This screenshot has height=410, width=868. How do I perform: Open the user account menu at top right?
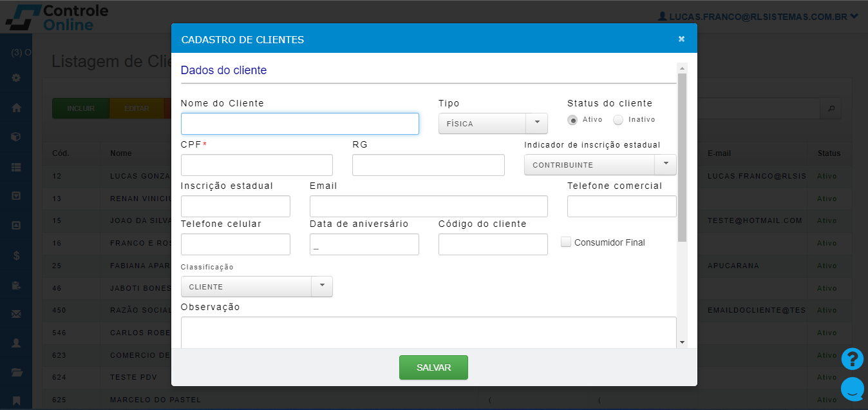point(757,17)
